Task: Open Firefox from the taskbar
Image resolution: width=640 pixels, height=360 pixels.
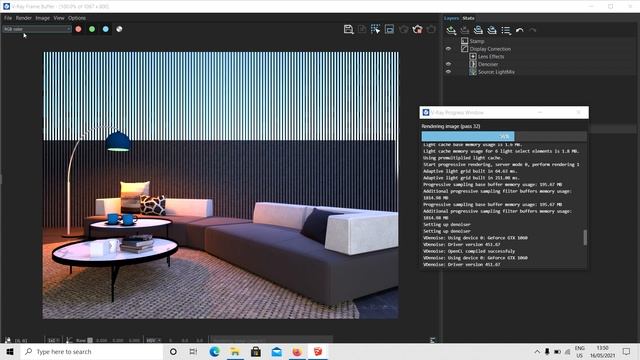Action: coord(297,352)
